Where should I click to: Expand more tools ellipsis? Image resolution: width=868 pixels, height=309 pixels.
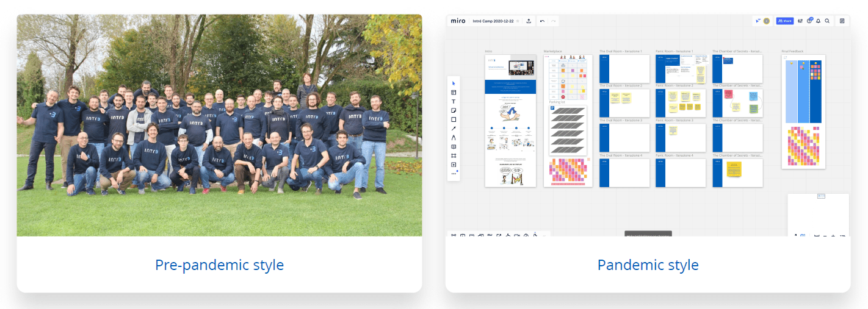click(x=454, y=174)
